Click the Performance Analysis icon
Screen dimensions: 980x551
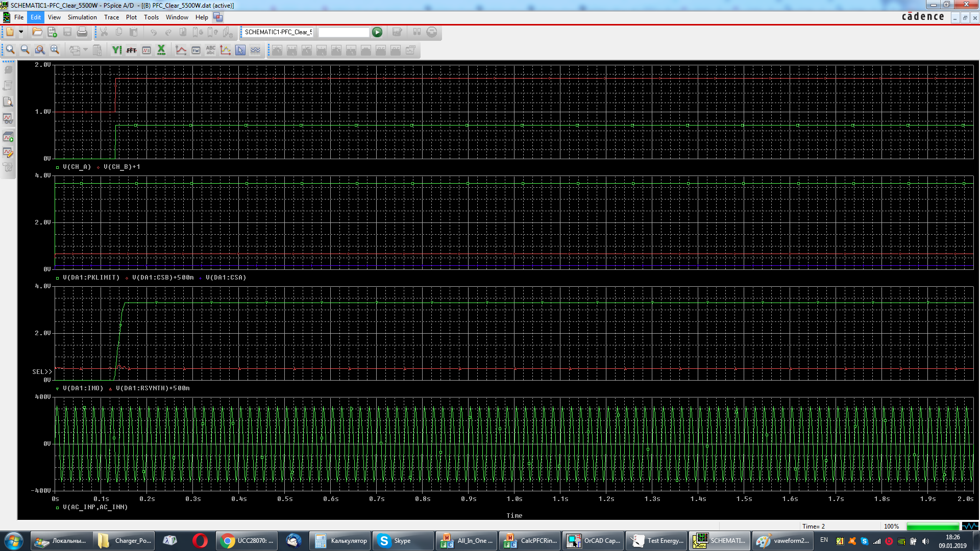pyautogui.click(x=146, y=50)
